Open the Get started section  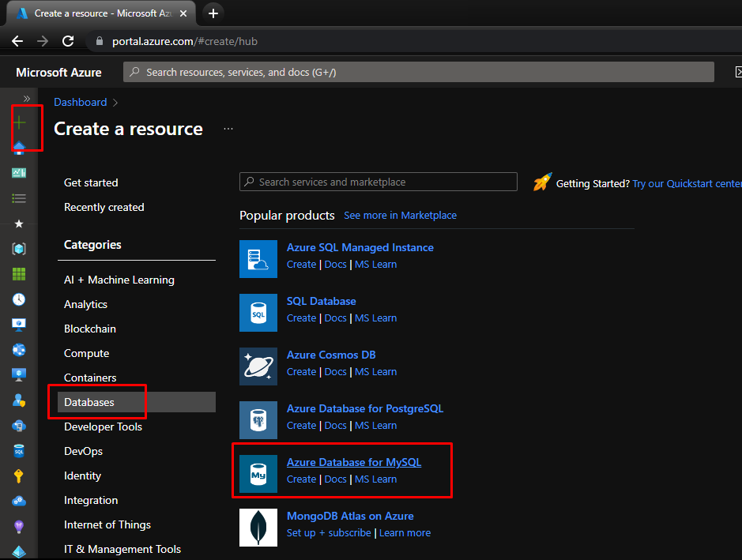[x=91, y=182]
